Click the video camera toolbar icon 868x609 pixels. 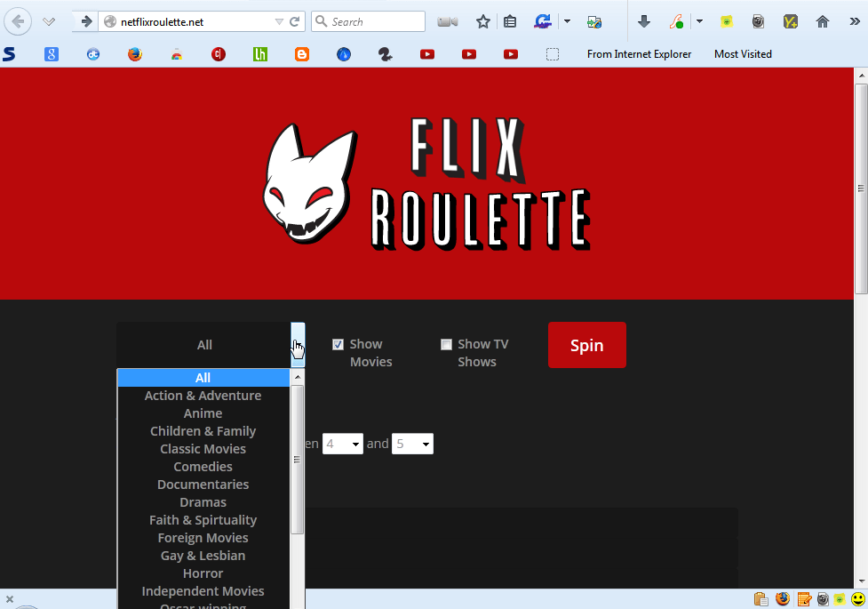(x=447, y=21)
